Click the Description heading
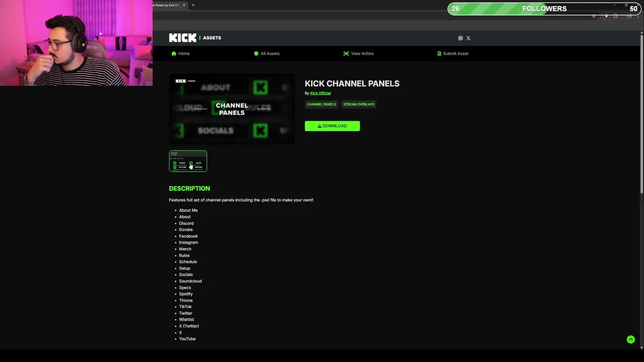Screen dimensions: 644x362 point(189,189)
